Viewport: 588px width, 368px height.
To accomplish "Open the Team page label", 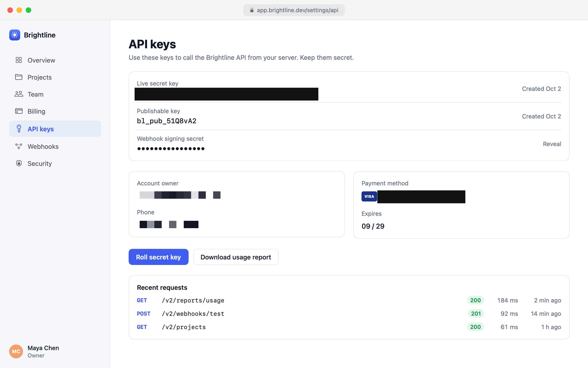I will [x=35, y=94].
